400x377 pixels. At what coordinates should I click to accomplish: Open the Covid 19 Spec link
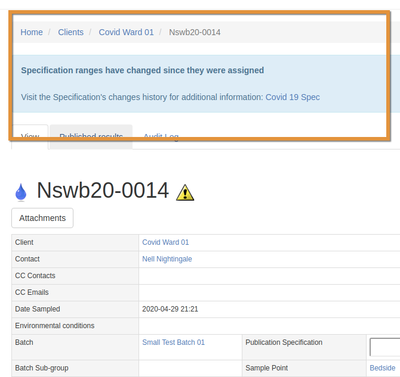tap(293, 97)
